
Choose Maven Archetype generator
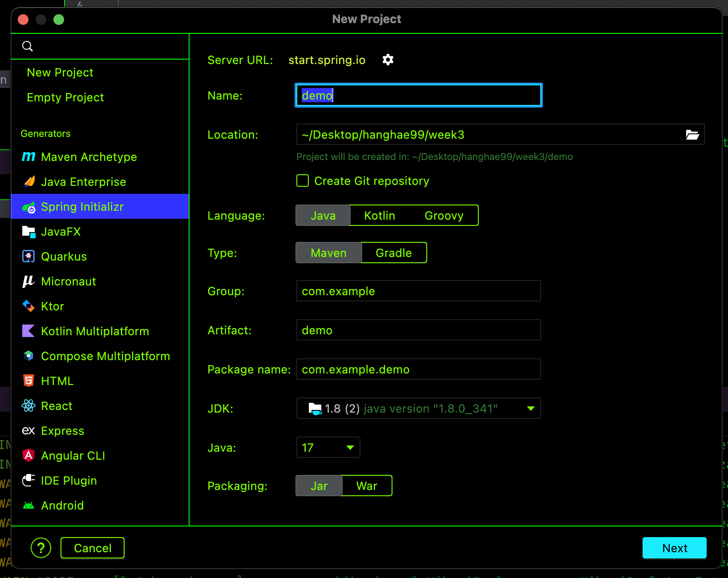click(x=100, y=157)
